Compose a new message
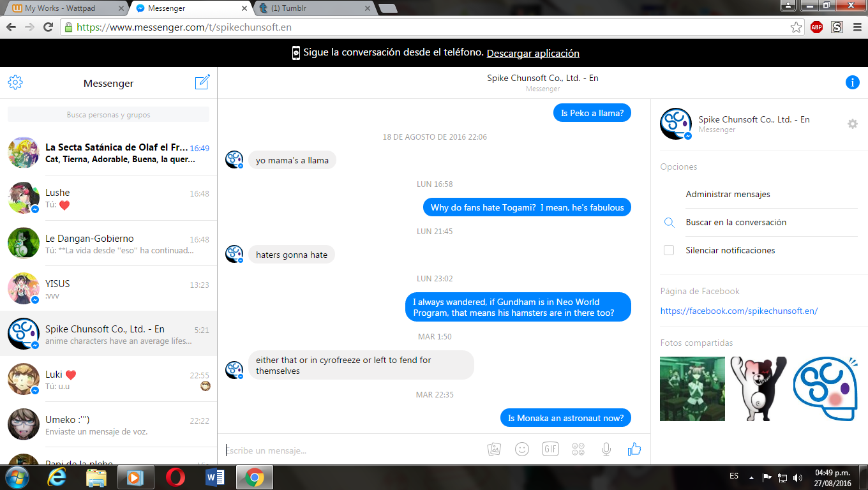 202,82
